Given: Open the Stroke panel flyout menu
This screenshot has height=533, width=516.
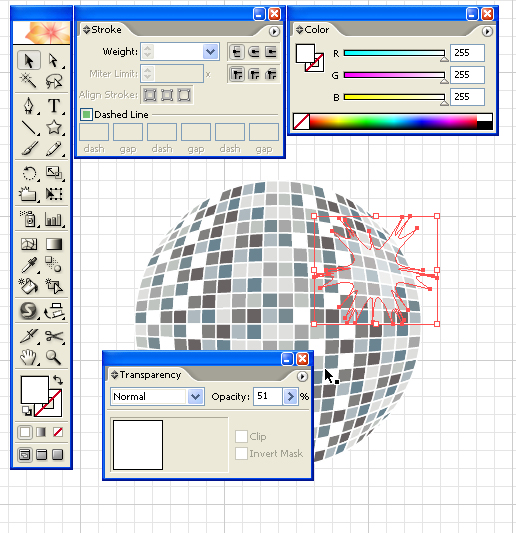Looking at the screenshot, I should (274, 32).
